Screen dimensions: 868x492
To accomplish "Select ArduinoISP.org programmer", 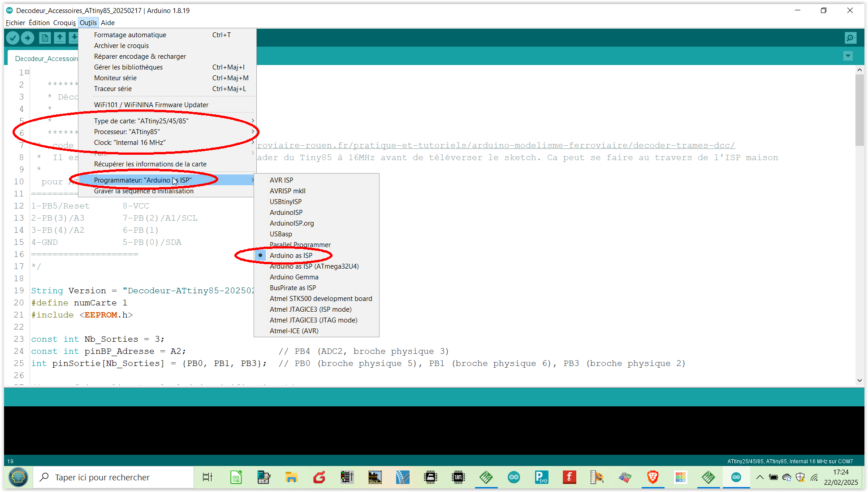I will pyautogui.click(x=316, y=223).
